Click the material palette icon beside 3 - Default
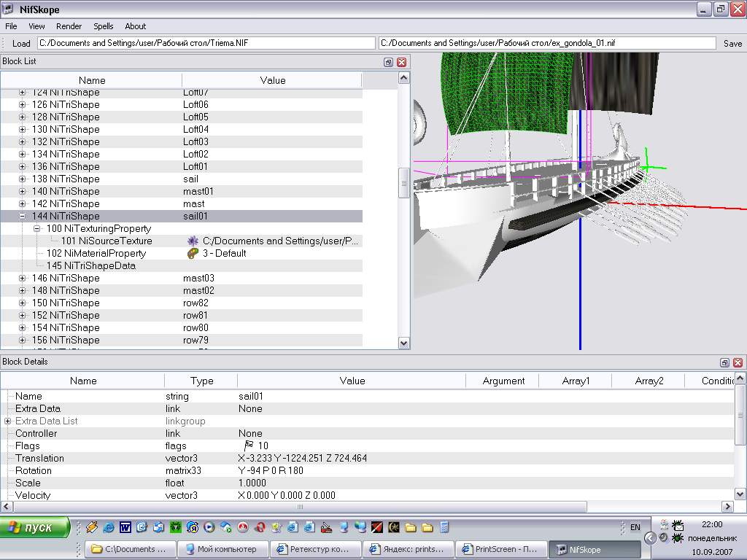 193,253
